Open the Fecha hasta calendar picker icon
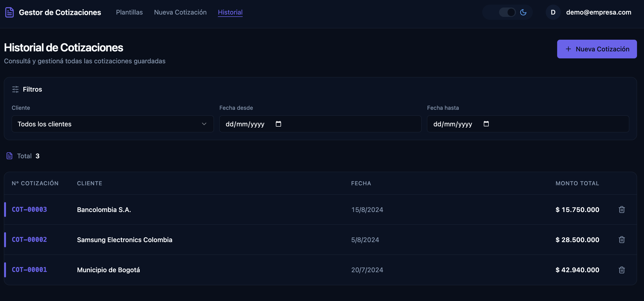644x301 pixels. (486, 124)
